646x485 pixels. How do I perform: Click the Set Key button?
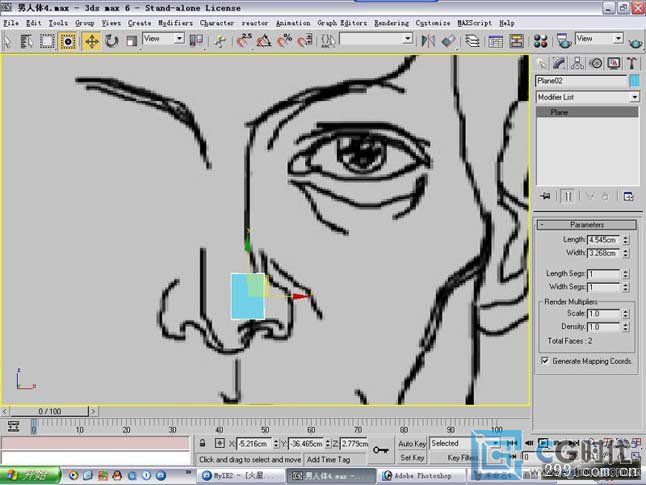click(x=412, y=458)
